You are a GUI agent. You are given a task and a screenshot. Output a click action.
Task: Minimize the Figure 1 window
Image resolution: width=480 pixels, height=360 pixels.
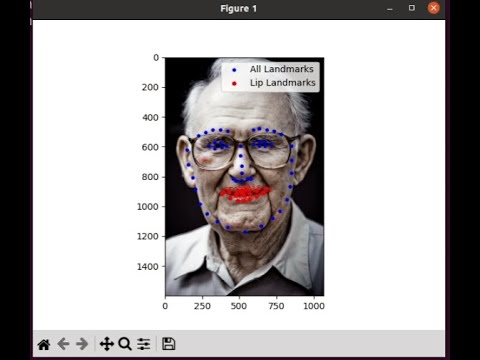[390, 8]
